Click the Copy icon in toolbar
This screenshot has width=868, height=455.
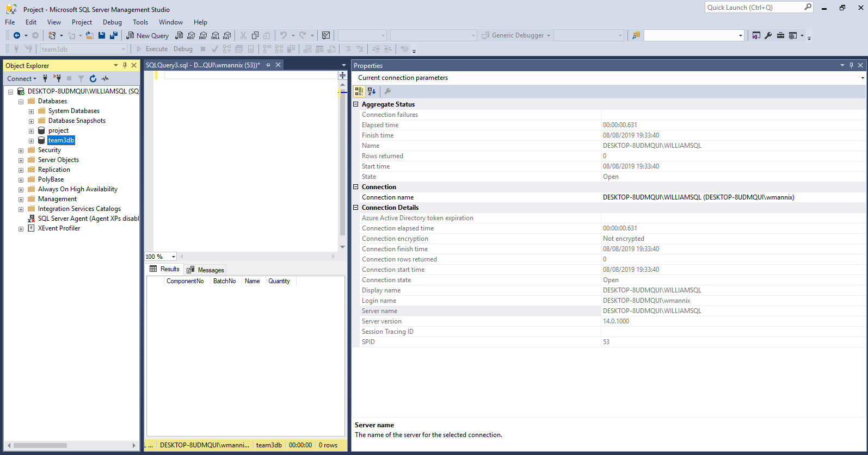pos(255,35)
